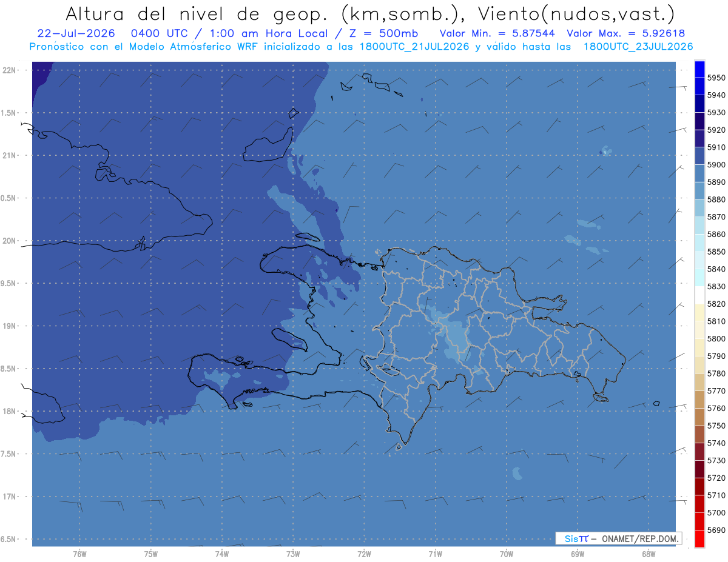728x562 pixels.
Task: Click the '72W' longitude label
Action: tap(364, 554)
